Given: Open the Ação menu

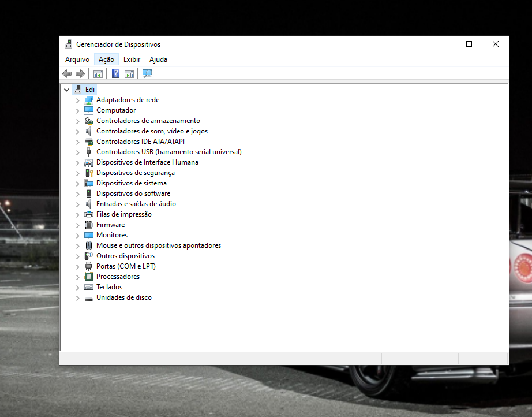Looking at the screenshot, I should point(106,59).
